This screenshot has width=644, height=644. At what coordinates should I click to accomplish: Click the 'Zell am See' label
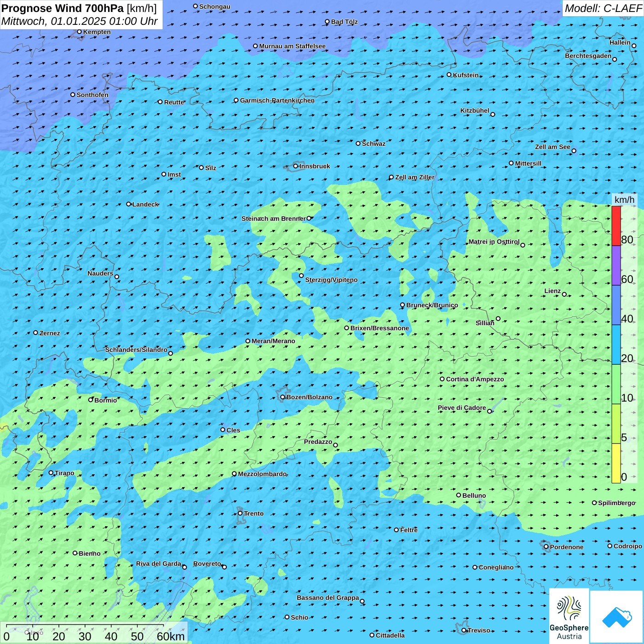pos(552,147)
